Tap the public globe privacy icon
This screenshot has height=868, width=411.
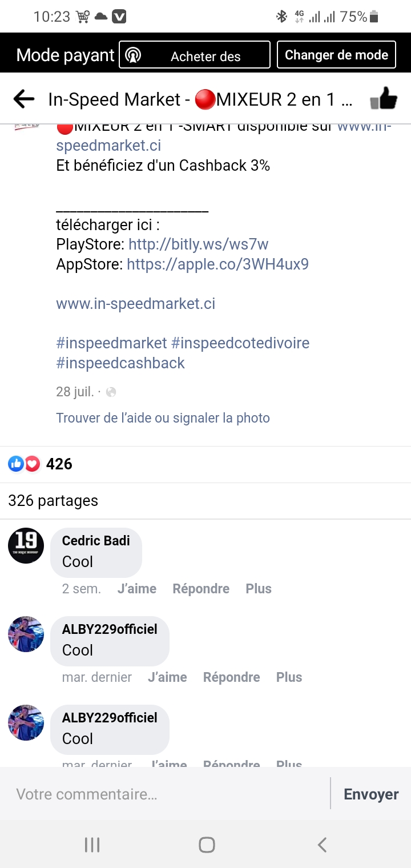pyautogui.click(x=111, y=392)
